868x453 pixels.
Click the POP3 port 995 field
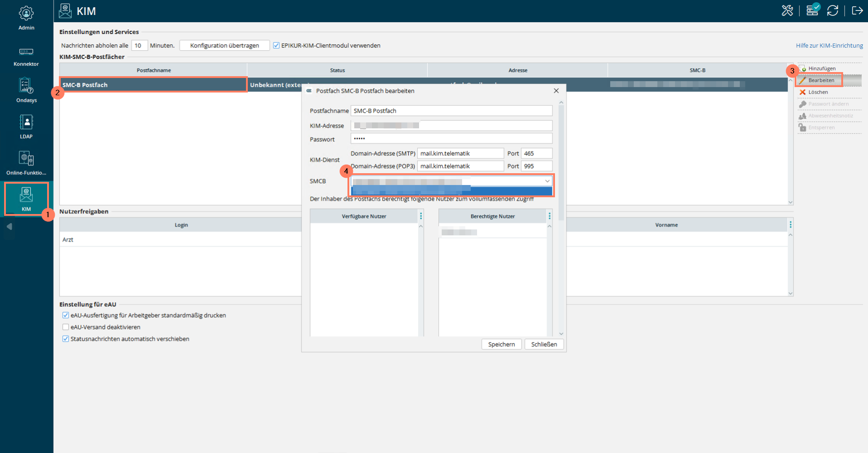point(536,166)
